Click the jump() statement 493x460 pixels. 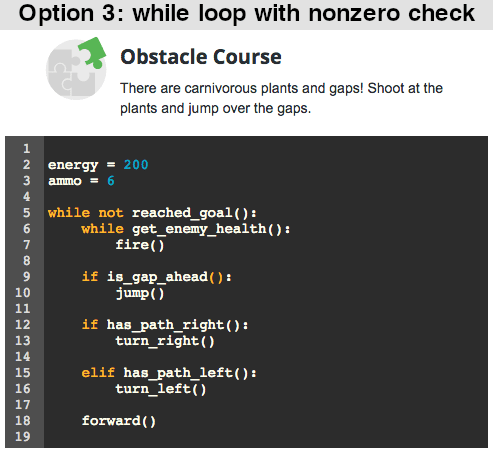tap(140, 293)
